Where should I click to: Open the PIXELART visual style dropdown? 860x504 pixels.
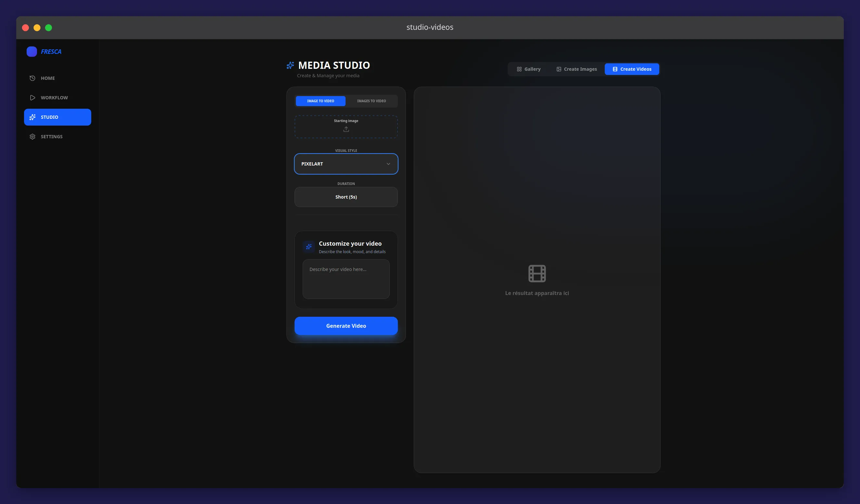pos(346,164)
